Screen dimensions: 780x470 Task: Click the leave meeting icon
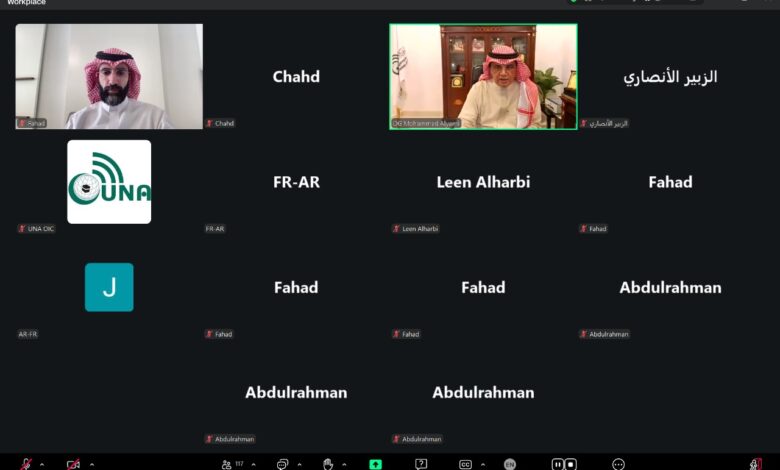[756, 465]
